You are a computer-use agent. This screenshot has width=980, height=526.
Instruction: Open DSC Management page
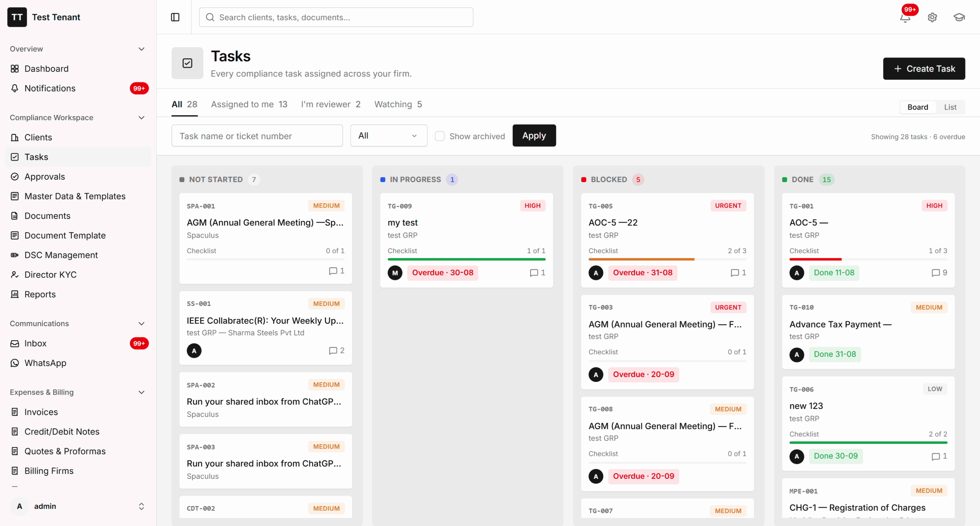coord(78,255)
